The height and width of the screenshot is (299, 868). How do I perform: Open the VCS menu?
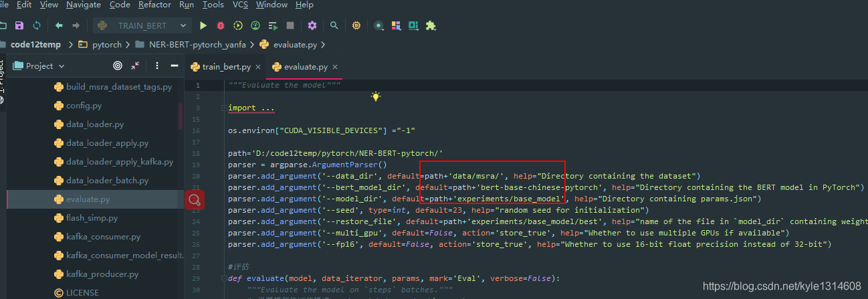[x=240, y=5]
